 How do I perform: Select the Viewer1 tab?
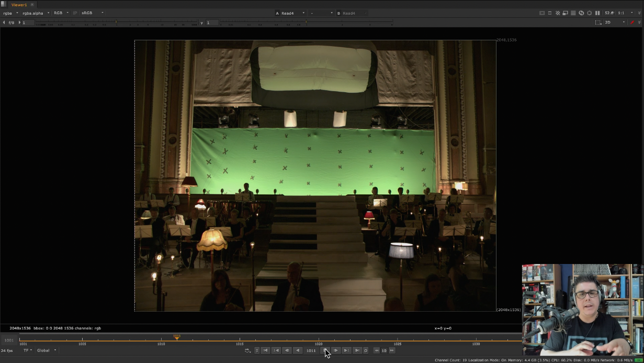[x=19, y=5]
